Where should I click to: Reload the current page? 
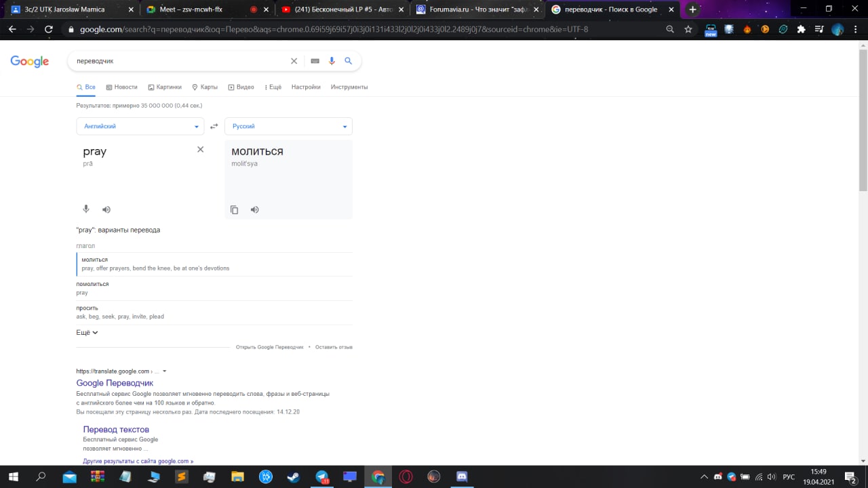[x=48, y=29]
